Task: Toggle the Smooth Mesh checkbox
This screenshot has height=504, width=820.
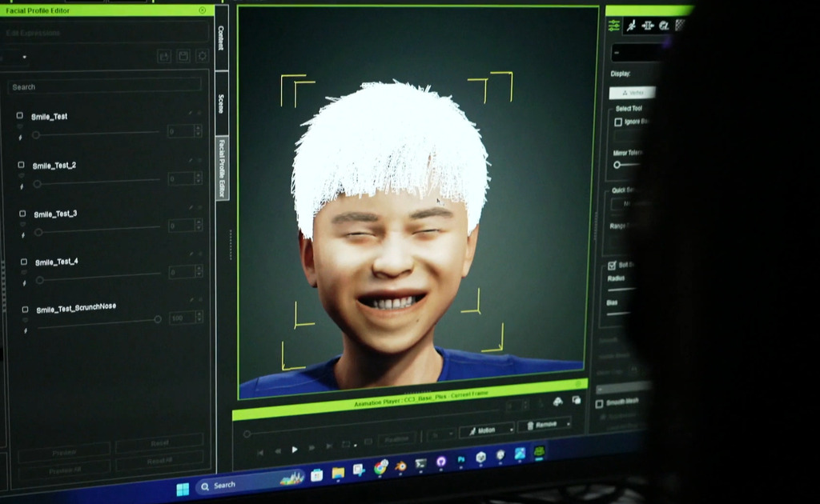Action: point(599,404)
